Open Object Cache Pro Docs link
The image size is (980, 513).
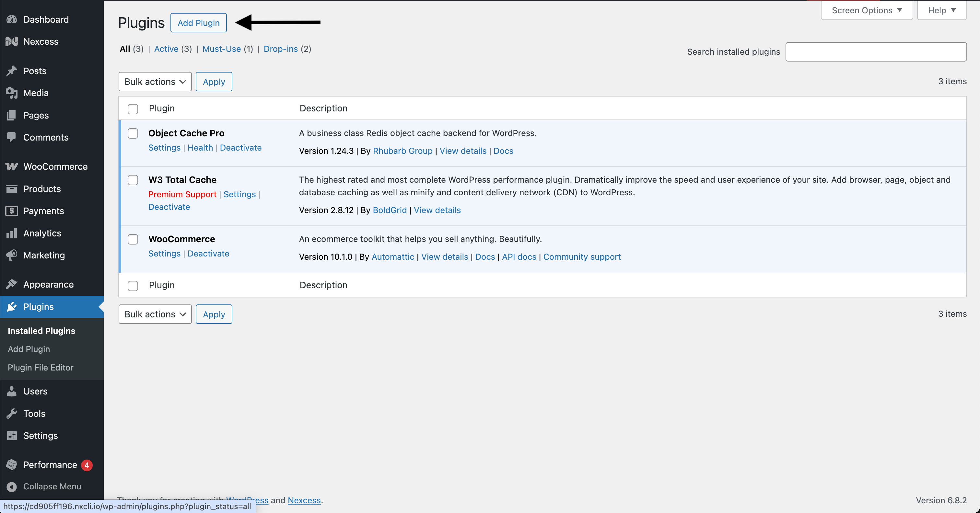tap(503, 151)
